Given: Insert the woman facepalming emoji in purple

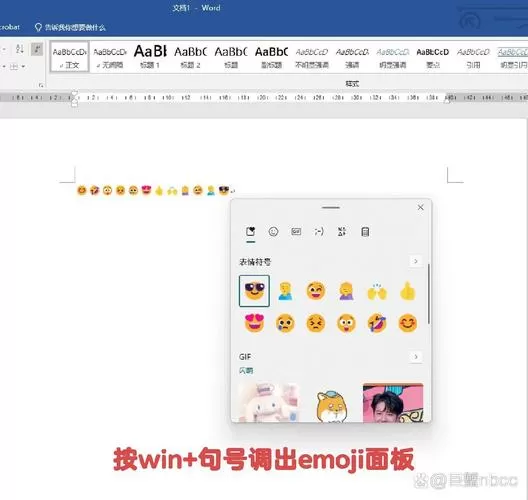Looking at the screenshot, I should click(x=346, y=291).
